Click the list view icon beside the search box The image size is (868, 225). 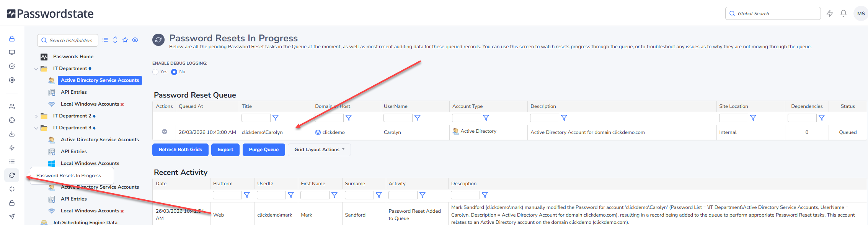(x=105, y=40)
